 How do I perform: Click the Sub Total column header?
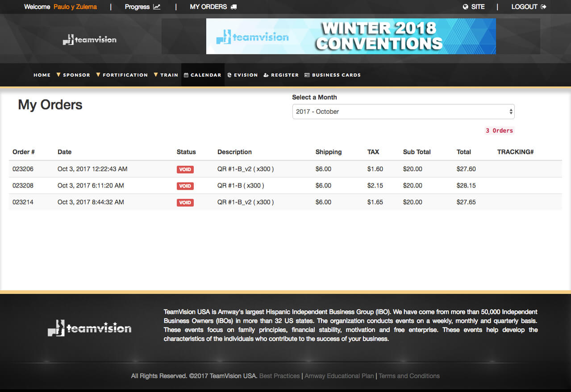(417, 152)
